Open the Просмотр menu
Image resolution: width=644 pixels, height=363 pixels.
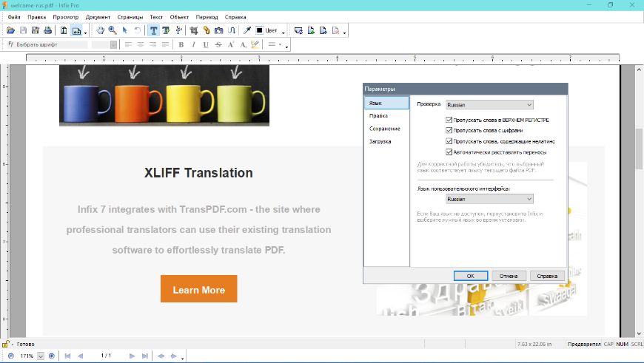tap(65, 17)
